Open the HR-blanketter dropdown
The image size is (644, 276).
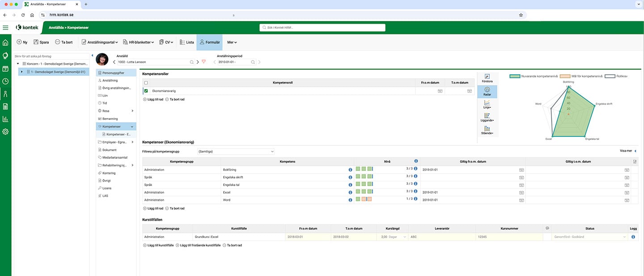point(138,42)
